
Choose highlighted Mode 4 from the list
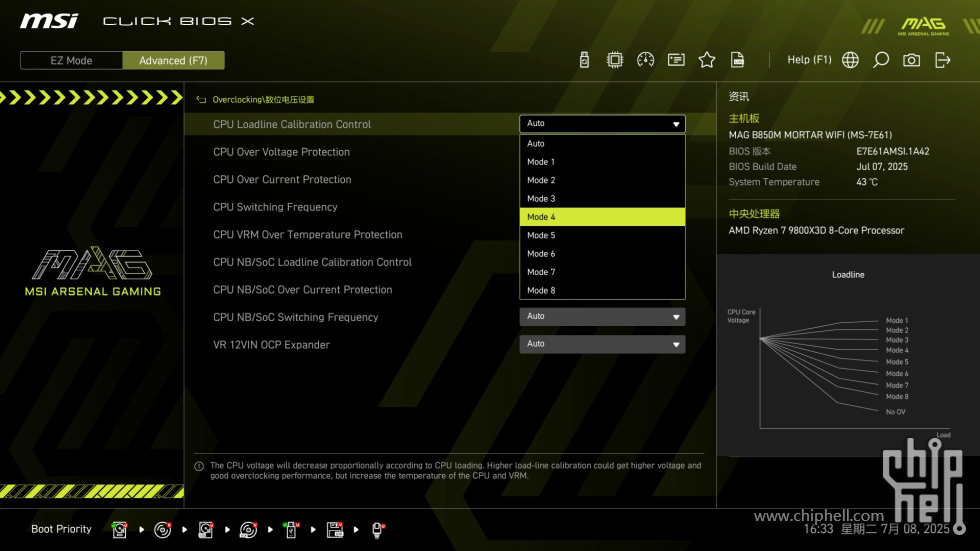pyautogui.click(x=602, y=217)
